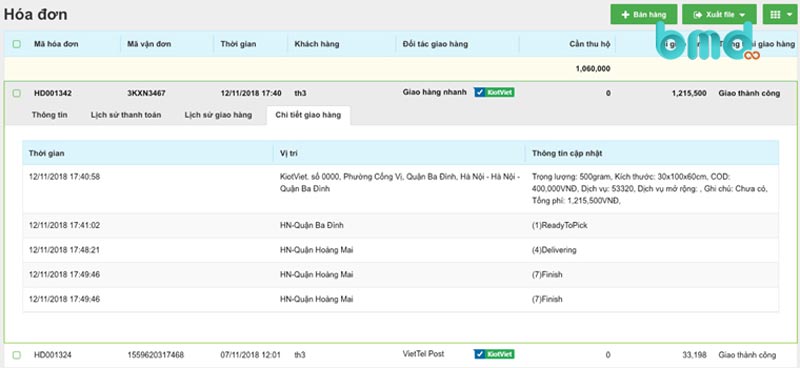This screenshot has width=800, height=368.
Task: Open the Lịch sử thanh toán tab
Action: click(126, 115)
